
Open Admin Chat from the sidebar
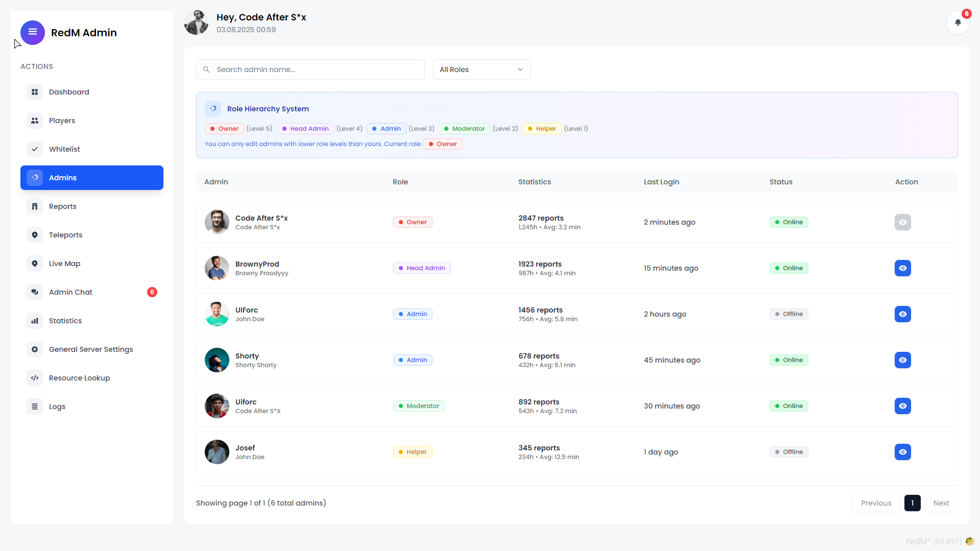[x=70, y=292]
